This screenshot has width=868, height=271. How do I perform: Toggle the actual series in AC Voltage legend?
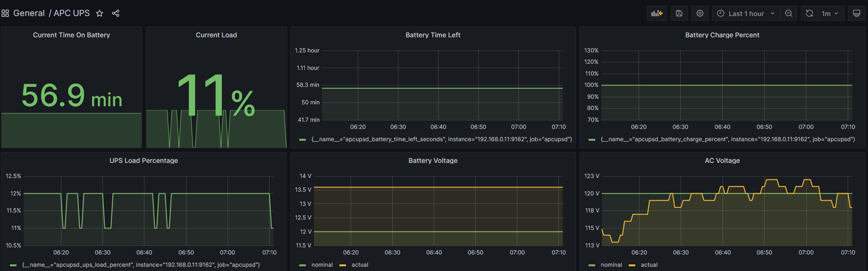coord(649,265)
